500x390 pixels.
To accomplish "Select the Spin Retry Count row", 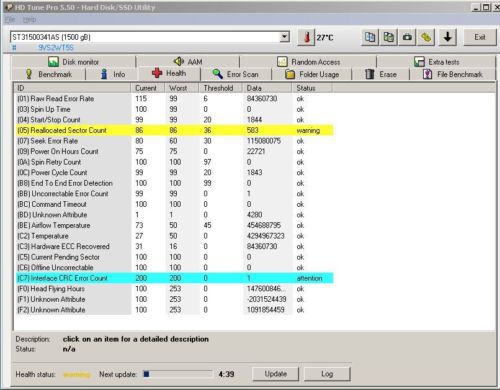I will [175, 162].
